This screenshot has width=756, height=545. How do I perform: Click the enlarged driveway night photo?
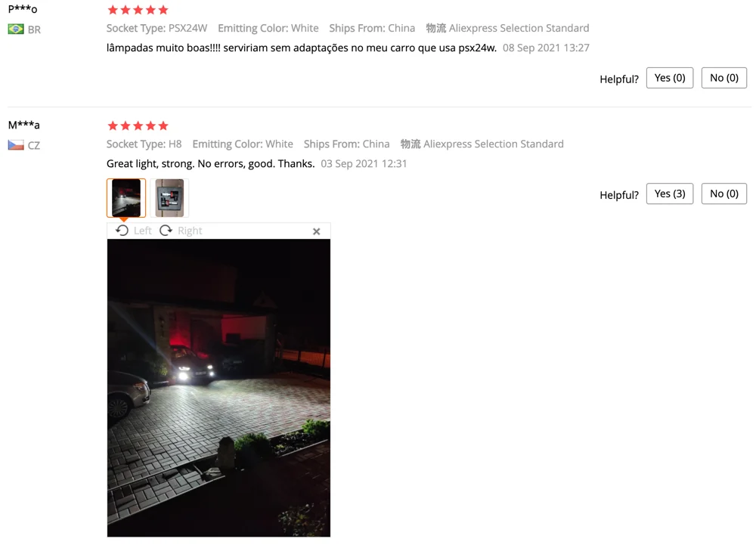219,388
